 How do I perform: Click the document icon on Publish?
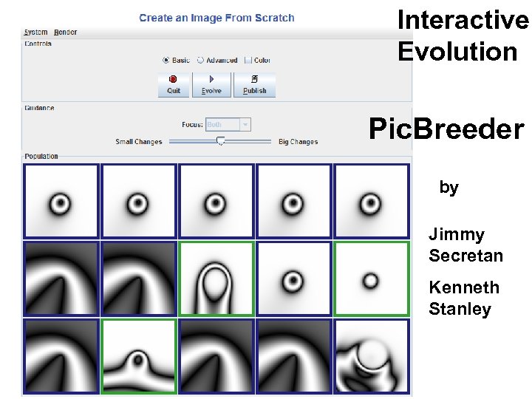tap(254, 79)
